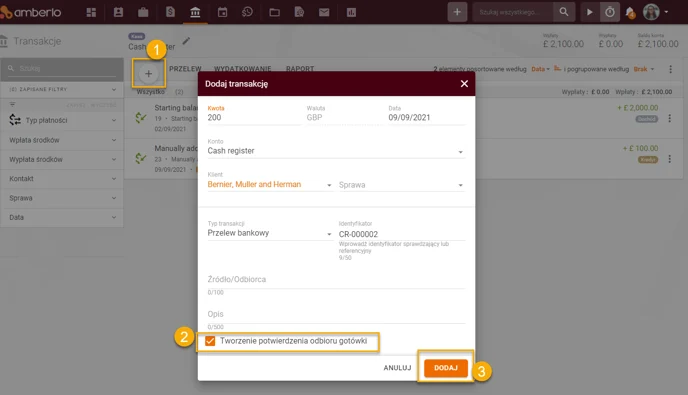Open the document search icon
The width and height of the screenshot is (688, 395).
[299, 12]
